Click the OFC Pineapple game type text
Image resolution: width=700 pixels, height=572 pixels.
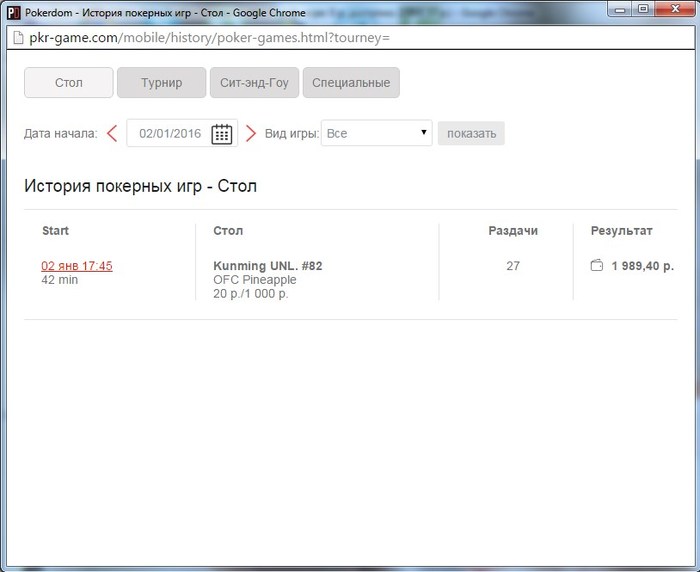[255, 280]
